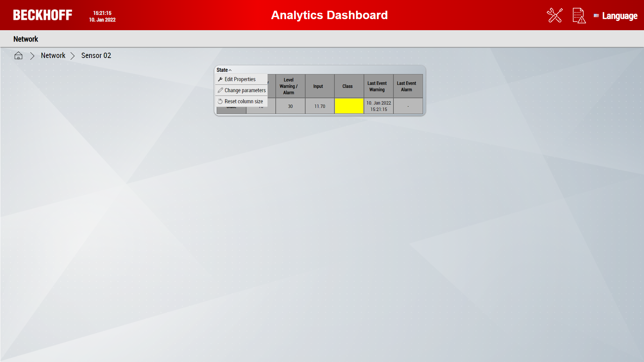Collapse the State menu chevron

click(230, 70)
